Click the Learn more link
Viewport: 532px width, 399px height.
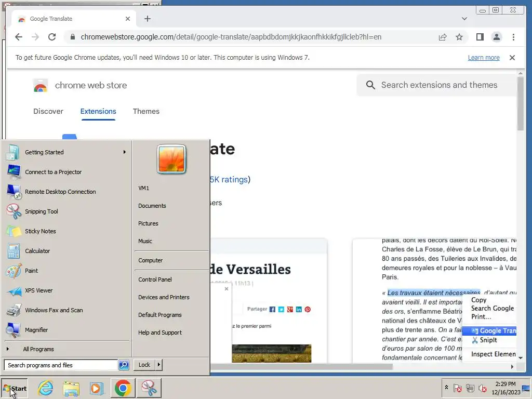[x=484, y=58]
